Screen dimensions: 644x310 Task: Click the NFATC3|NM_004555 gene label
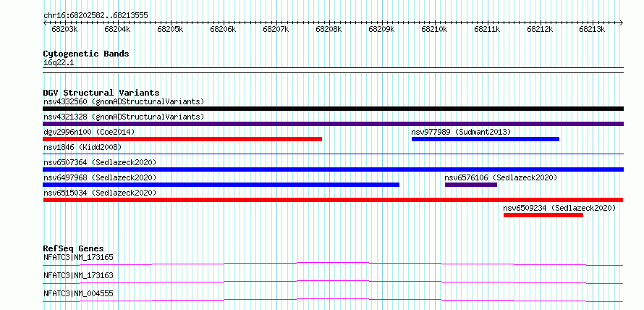78,293
